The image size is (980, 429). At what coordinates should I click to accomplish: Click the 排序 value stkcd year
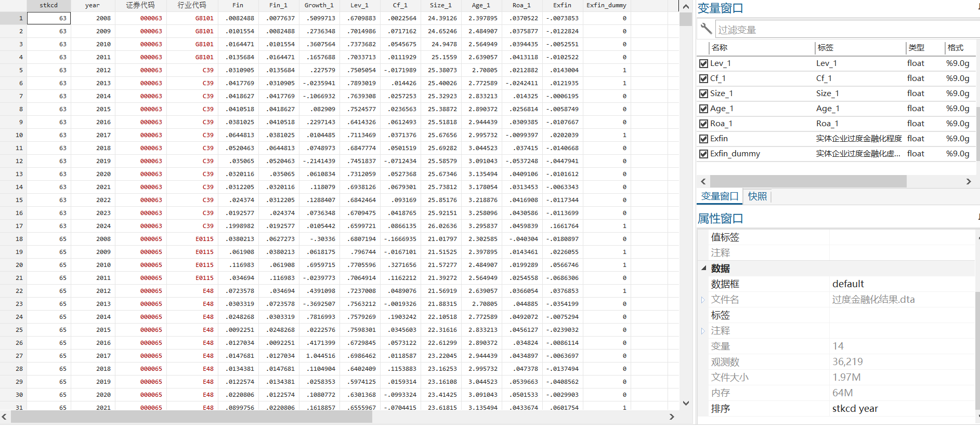pyautogui.click(x=855, y=409)
